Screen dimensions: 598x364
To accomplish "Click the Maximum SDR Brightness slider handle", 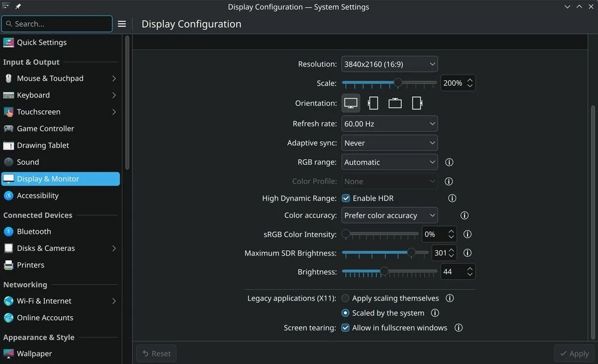I will pyautogui.click(x=411, y=252).
